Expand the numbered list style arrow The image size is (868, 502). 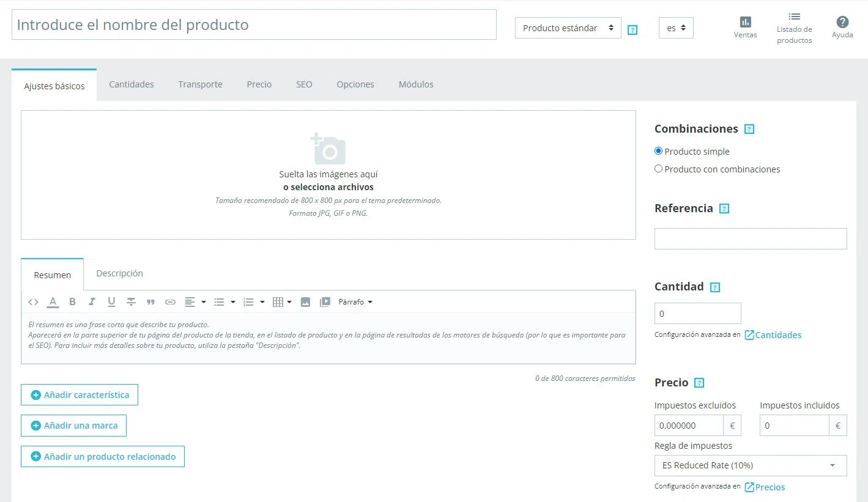pos(262,302)
